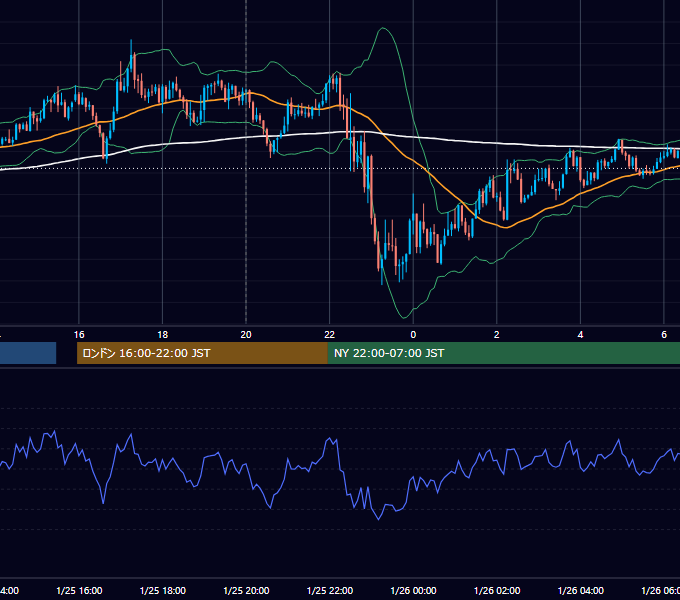Click the 22 hour label on the price chart axis
The height and width of the screenshot is (600, 680).
330,335
